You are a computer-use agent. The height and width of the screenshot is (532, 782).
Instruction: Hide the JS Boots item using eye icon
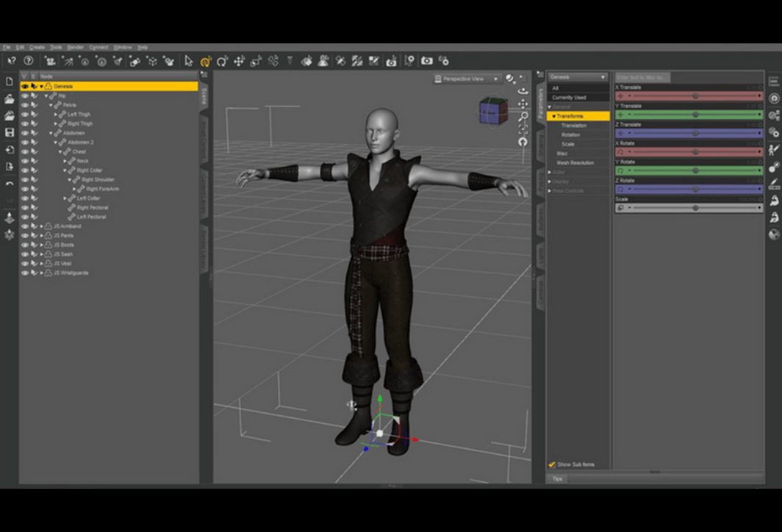24,245
